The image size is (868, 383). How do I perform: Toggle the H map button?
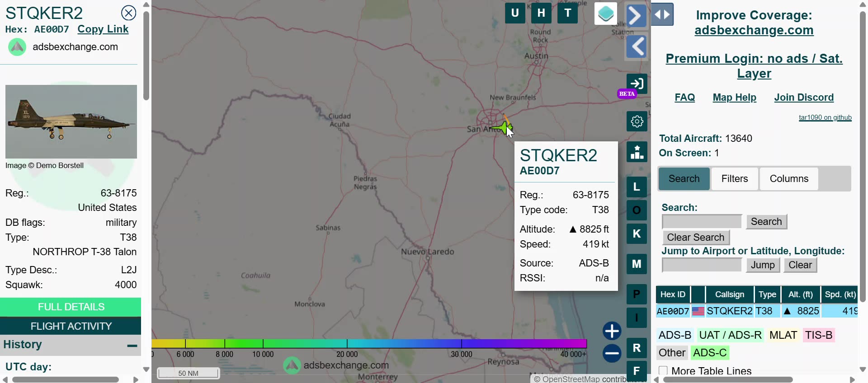tap(541, 13)
